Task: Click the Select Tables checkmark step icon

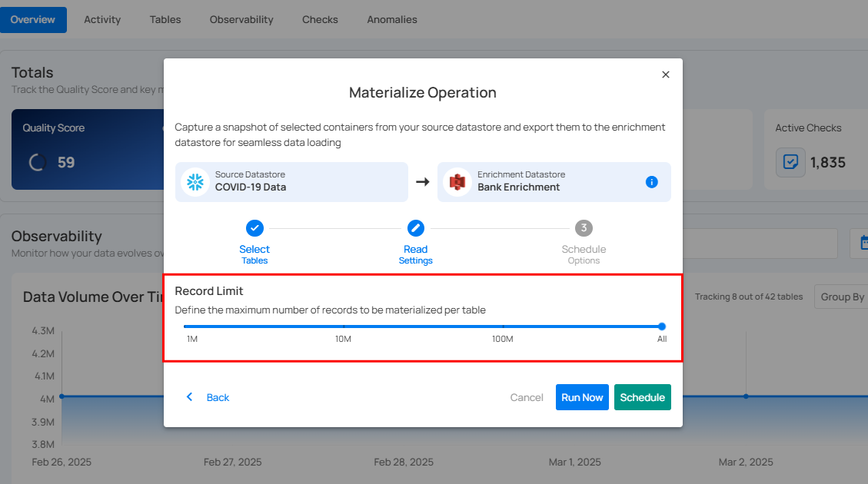Action: coord(254,228)
